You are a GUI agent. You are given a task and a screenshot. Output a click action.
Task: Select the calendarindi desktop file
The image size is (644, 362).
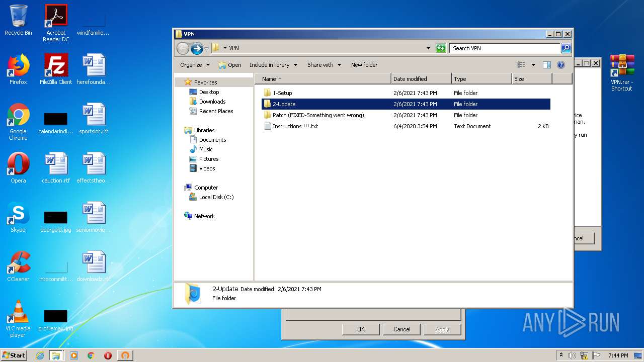(56, 123)
